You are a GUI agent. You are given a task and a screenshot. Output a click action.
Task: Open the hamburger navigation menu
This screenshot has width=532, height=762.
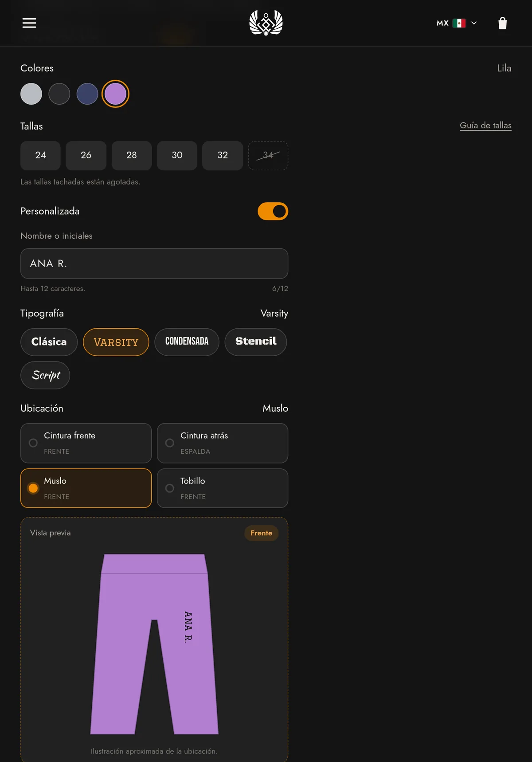click(x=29, y=23)
